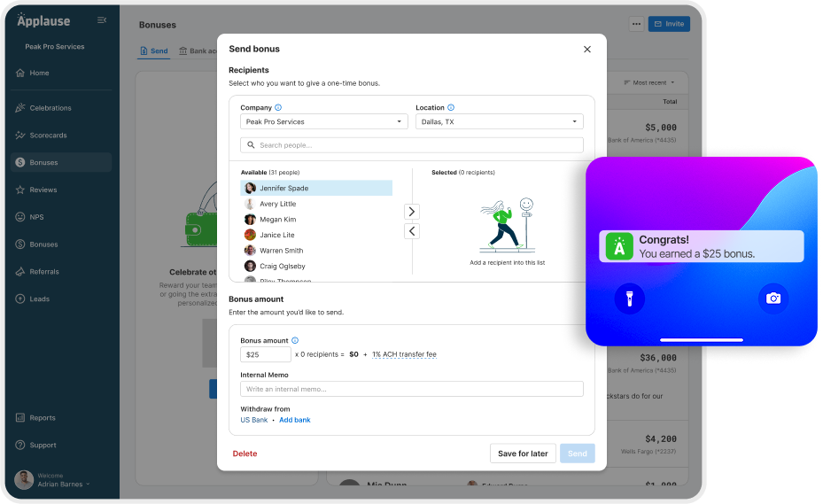This screenshot has height=504, width=823.
Task: Click the Invite button
Action: (x=669, y=24)
